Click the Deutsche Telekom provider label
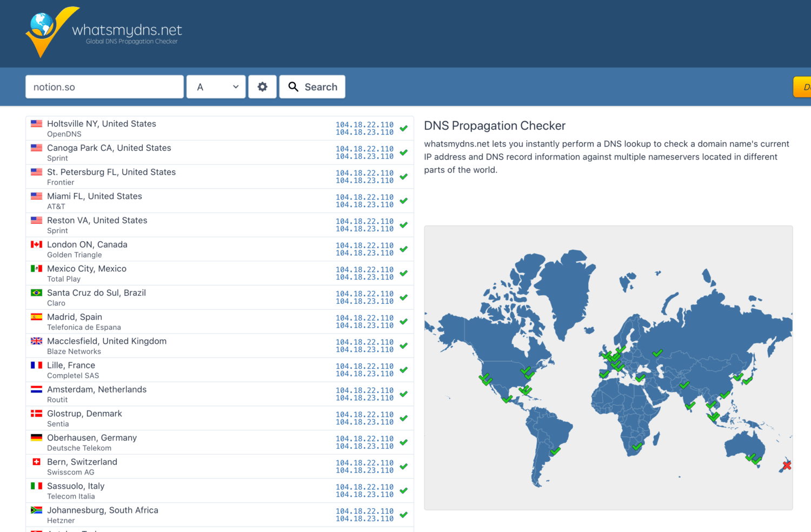The image size is (811, 532). (x=79, y=448)
